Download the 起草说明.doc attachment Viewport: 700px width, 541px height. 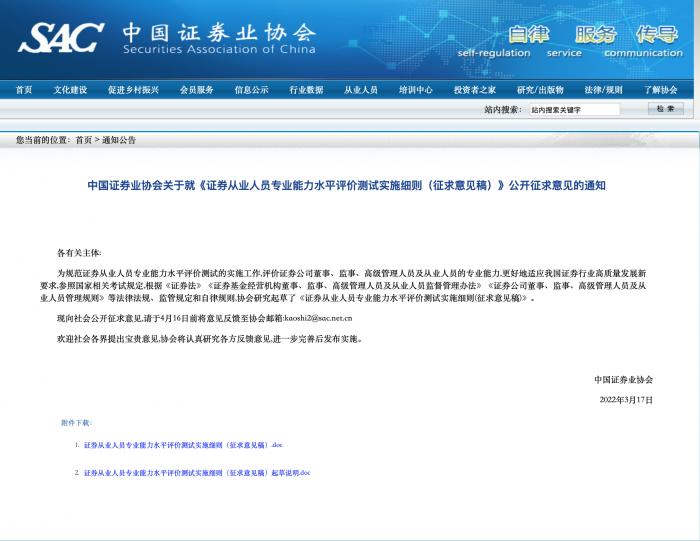click(x=197, y=473)
